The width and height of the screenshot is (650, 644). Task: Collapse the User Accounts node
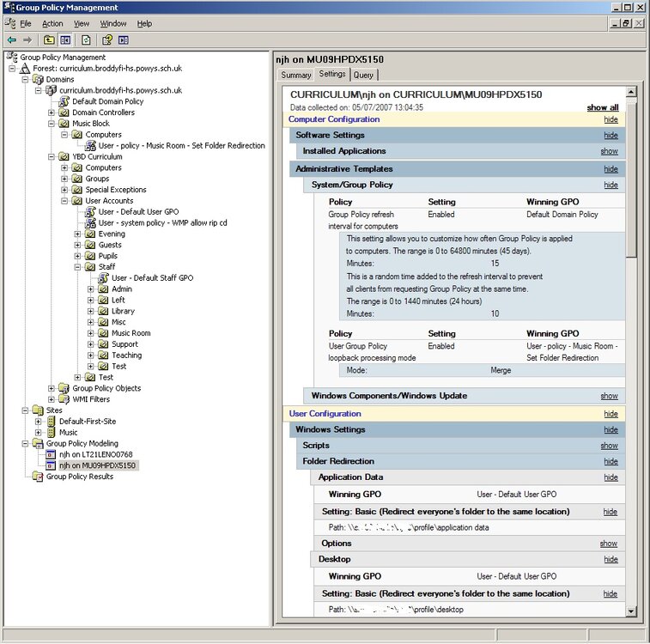point(64,201)
